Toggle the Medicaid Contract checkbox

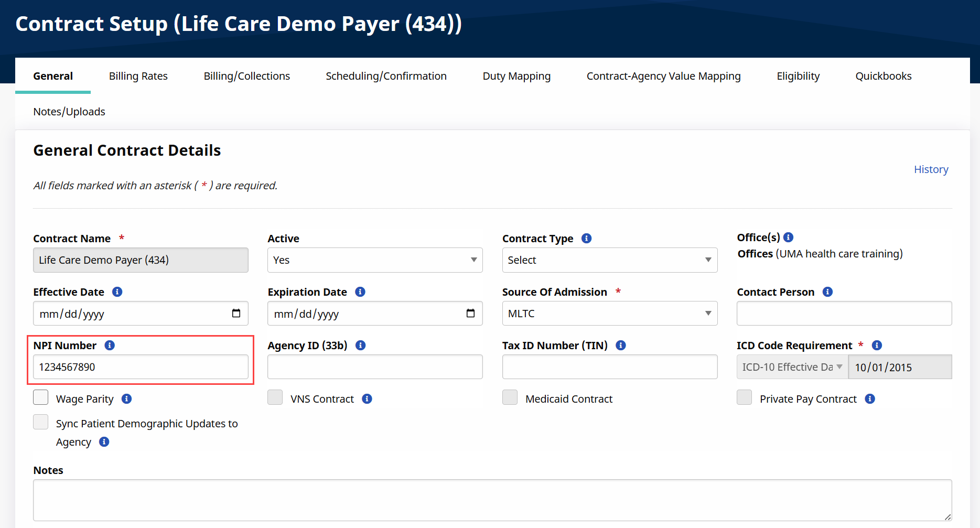pyautogui.click(x=510, y=397)
